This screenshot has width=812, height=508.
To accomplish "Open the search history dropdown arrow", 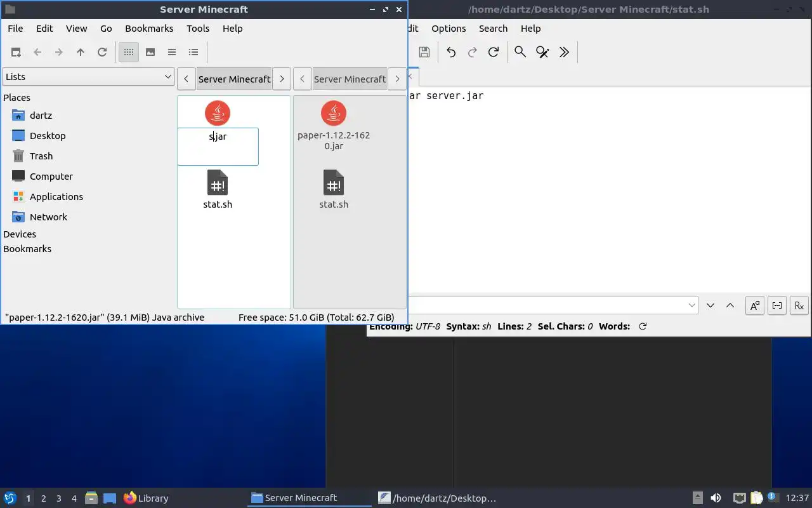I will pos(691,305).
